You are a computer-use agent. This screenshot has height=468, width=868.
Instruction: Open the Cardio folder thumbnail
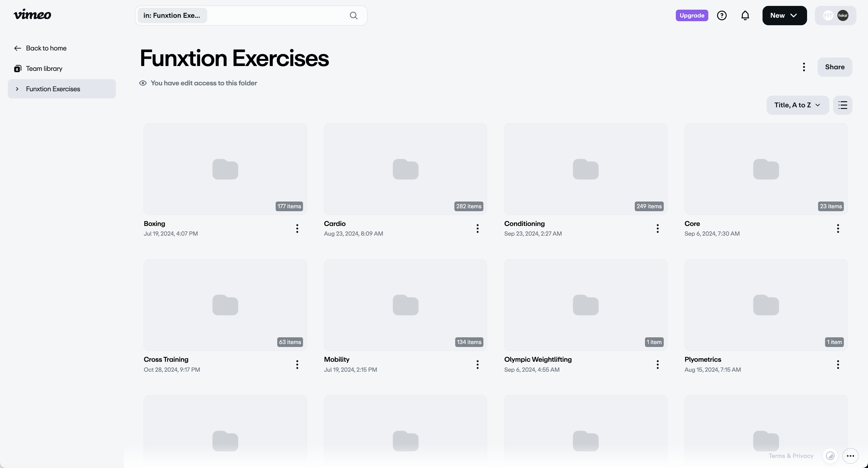coord(405,169)
